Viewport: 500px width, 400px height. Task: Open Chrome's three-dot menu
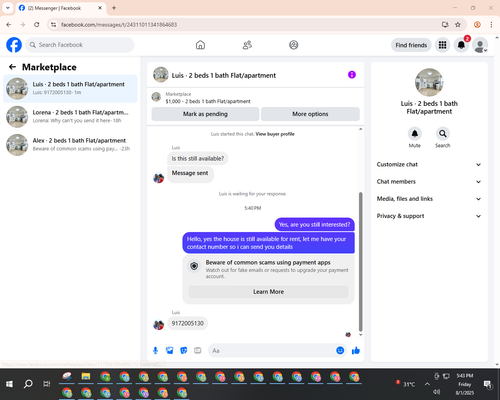point(491,25)
